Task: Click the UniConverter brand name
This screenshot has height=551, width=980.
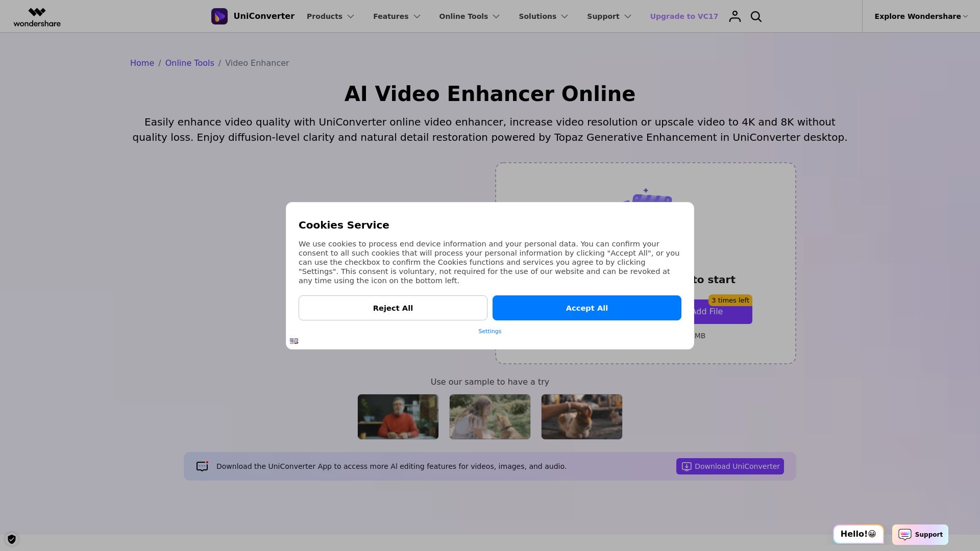Action: pyautogui.click(x=264, y=16)
